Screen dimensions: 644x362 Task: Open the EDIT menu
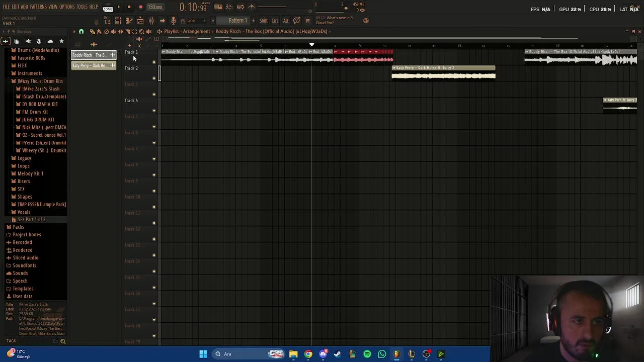coord(16,7)
